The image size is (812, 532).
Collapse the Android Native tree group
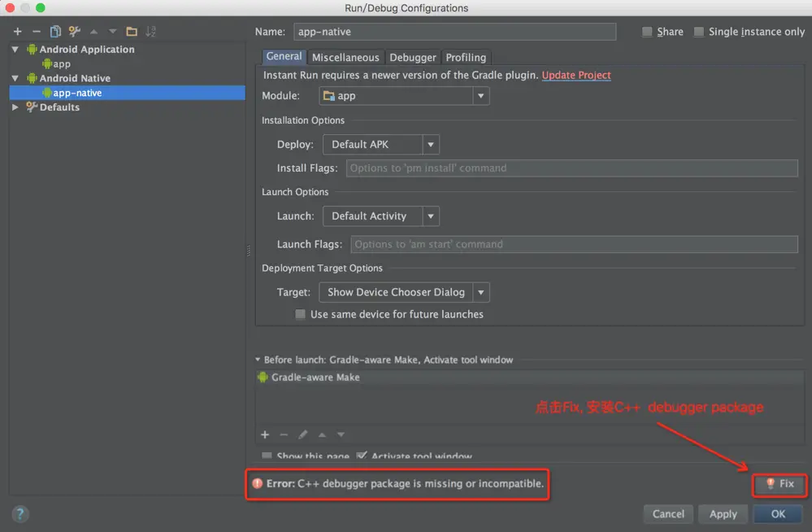pyautogui.click(x=15, y=78)
